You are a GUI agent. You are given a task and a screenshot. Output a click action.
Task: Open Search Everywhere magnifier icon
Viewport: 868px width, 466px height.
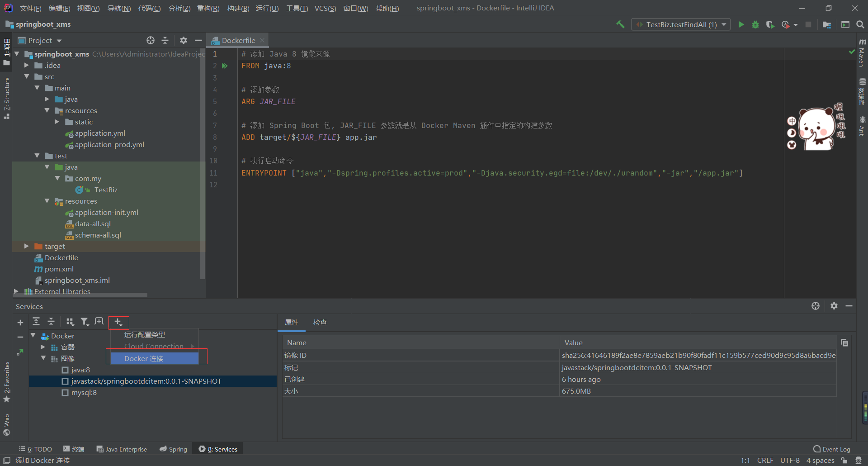(860, 24)
